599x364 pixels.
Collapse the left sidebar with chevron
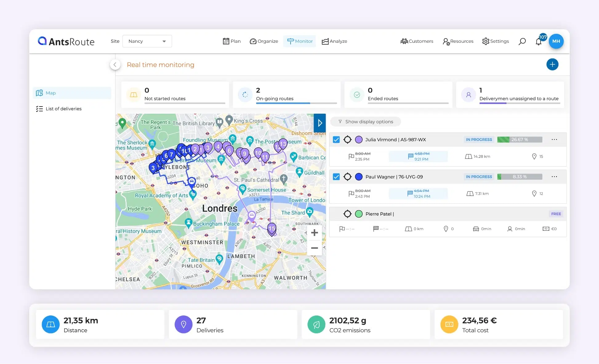[x=115, y=64]
